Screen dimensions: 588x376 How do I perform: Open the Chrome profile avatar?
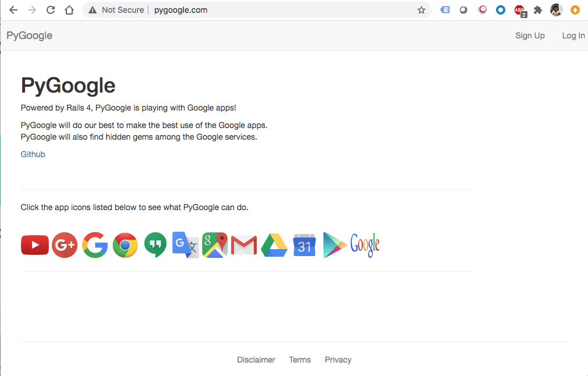tap(557, 10)
